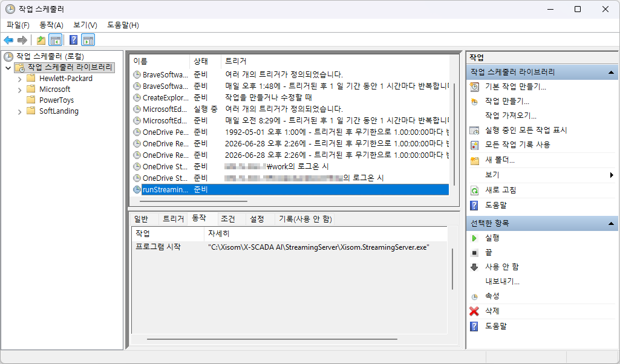
Task: Click the help icon above 선택한 항목 section
Action: [x=474, y=206]
